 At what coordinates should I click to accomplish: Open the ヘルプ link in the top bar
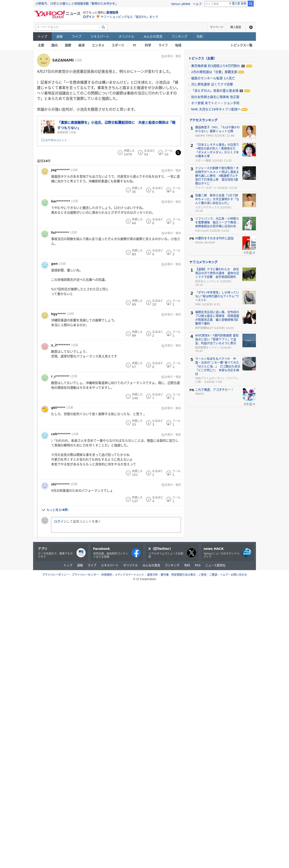[x=197, y=4]
